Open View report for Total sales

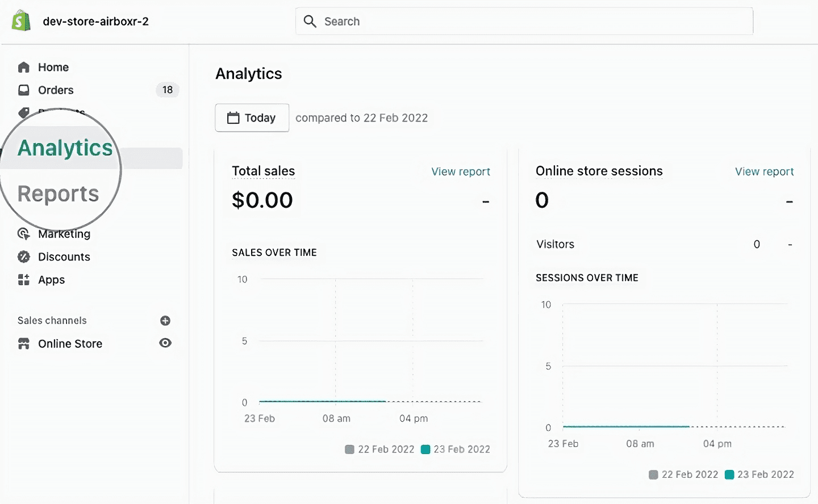click(461, 171)
